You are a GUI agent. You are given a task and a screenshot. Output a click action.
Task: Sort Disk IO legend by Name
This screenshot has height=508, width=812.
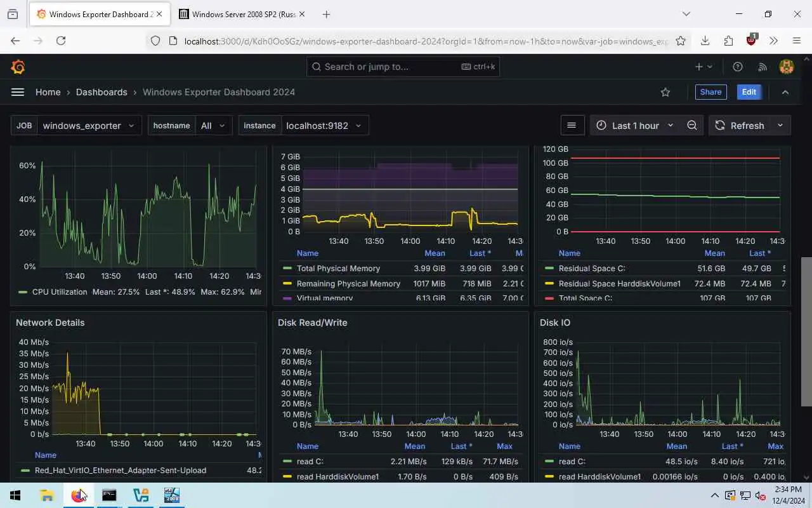(x=569, y=446)
